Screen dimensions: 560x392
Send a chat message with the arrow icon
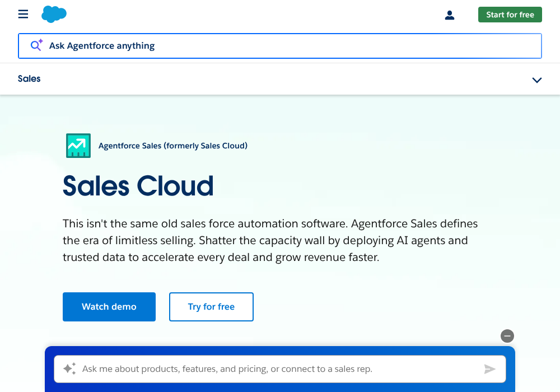pos(490,369)
